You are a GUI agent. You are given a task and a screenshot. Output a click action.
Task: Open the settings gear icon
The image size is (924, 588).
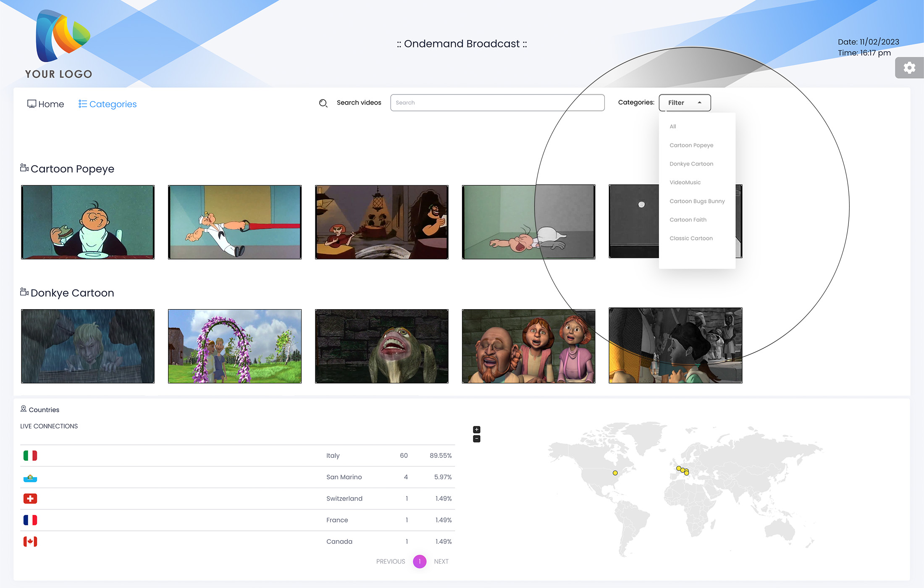pos(909,68)
